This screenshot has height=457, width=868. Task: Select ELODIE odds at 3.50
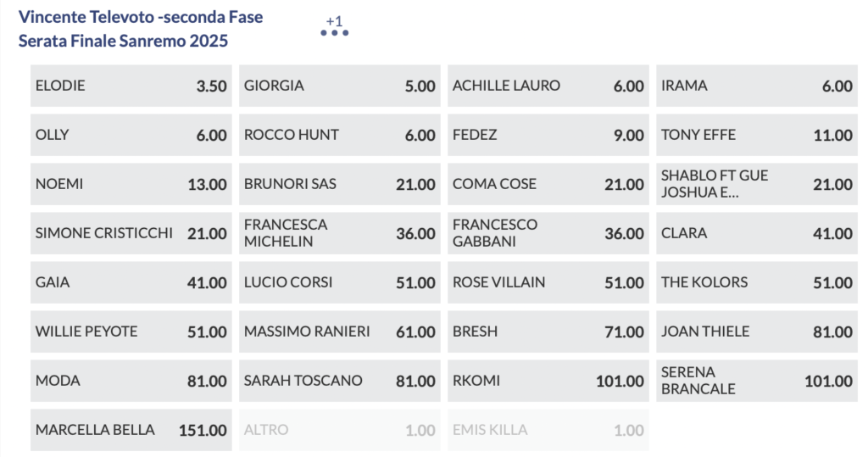tap(131, 86)
